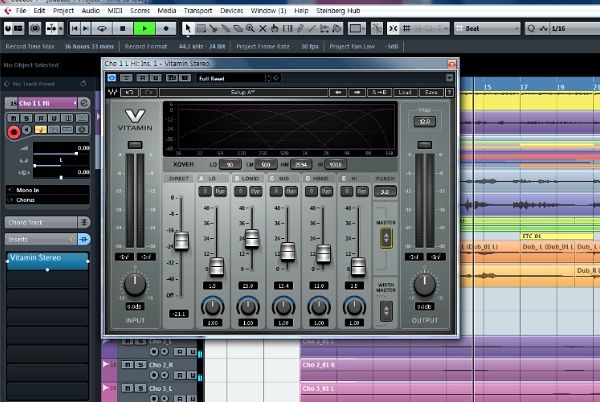
Task: Click the PUNCH value field showing 3.0
Action: click(385, 192)
